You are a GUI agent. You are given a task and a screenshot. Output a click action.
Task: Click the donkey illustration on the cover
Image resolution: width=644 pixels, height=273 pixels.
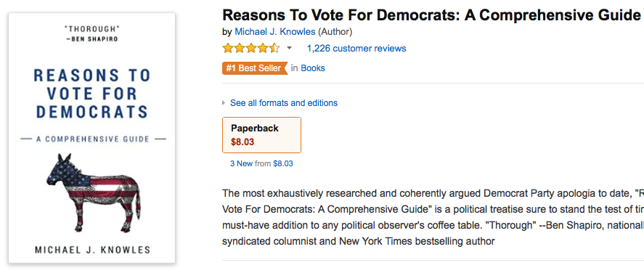coord(94,193)
